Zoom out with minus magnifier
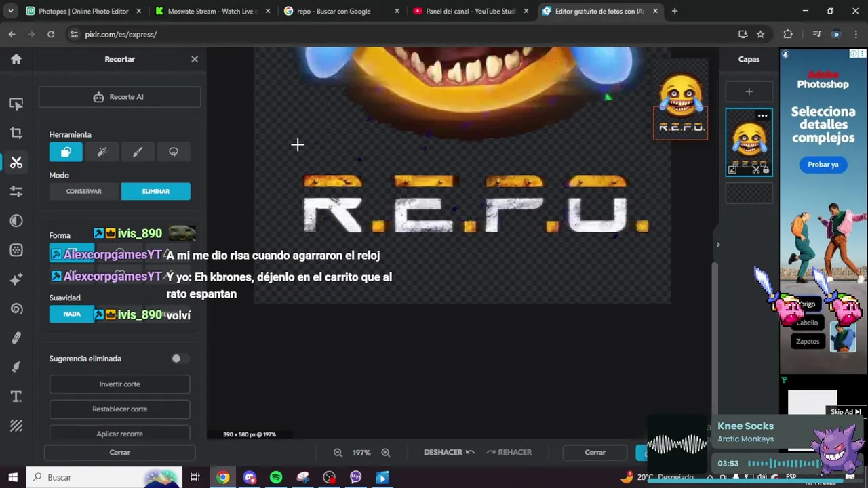 pos(338,452)
